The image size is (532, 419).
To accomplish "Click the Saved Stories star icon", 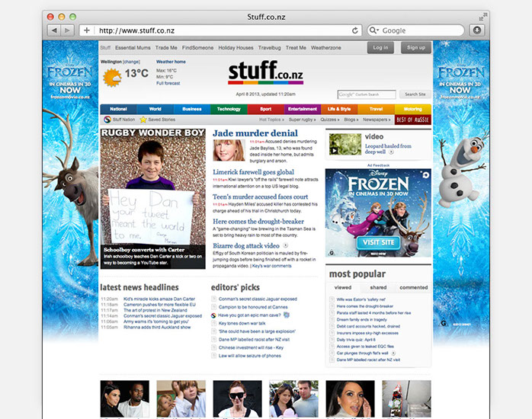I will click(x=143, y=120).
